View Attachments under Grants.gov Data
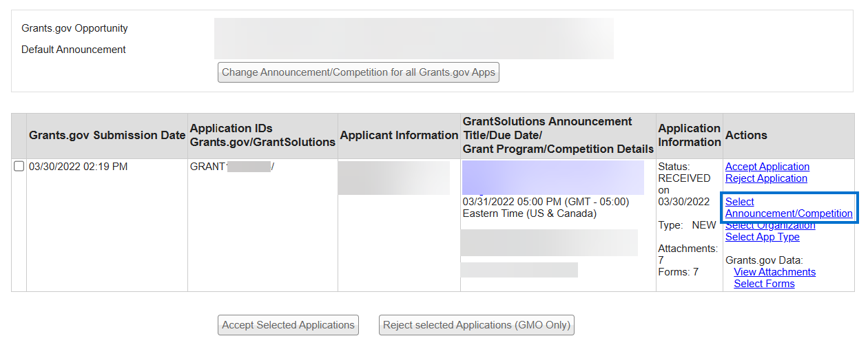868x345 pixels. pos(774,272)
